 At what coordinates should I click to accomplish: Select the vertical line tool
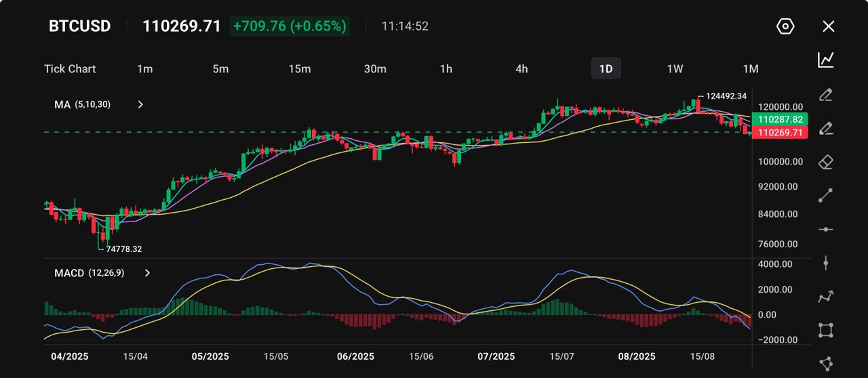[x=825, y=263]
